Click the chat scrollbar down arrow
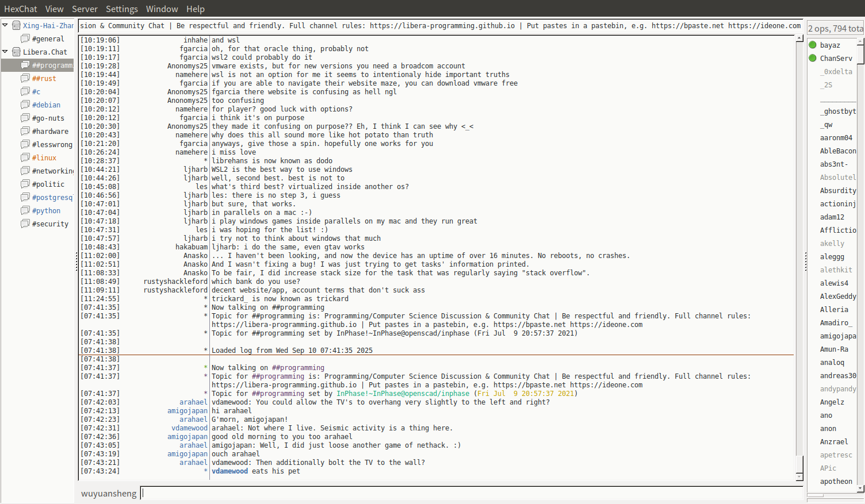The height and width of the screenshot is (504, 865). 799,477
